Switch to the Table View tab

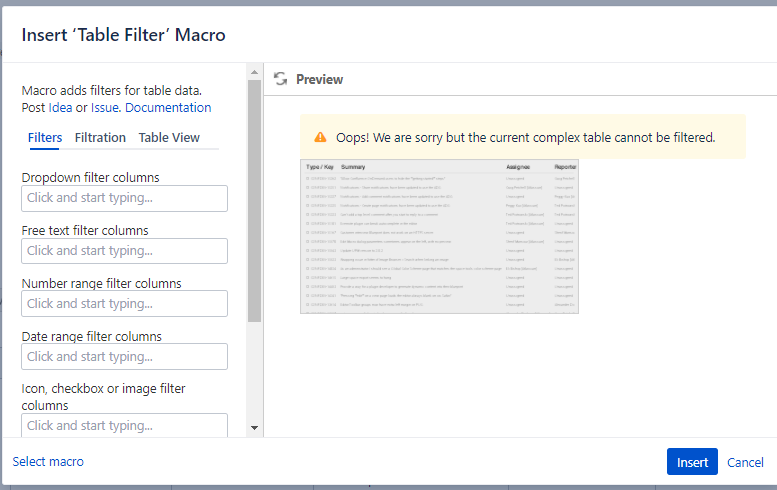pos(169,137)
